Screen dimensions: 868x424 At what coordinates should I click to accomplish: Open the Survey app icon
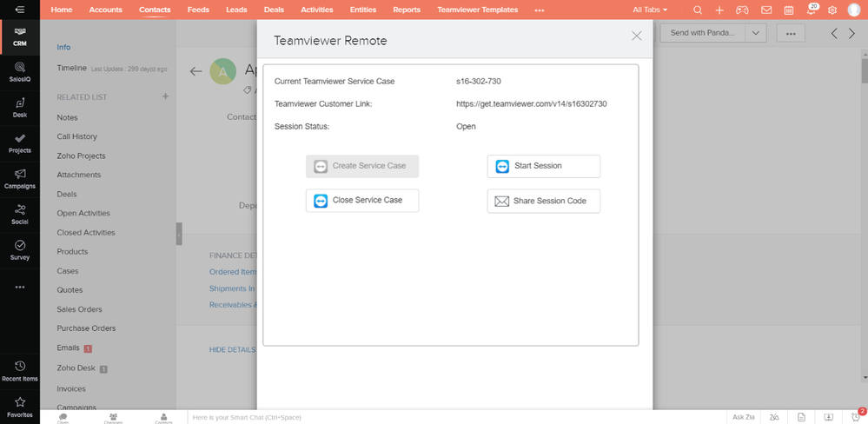pyautogui.click(x=19, y=250)
